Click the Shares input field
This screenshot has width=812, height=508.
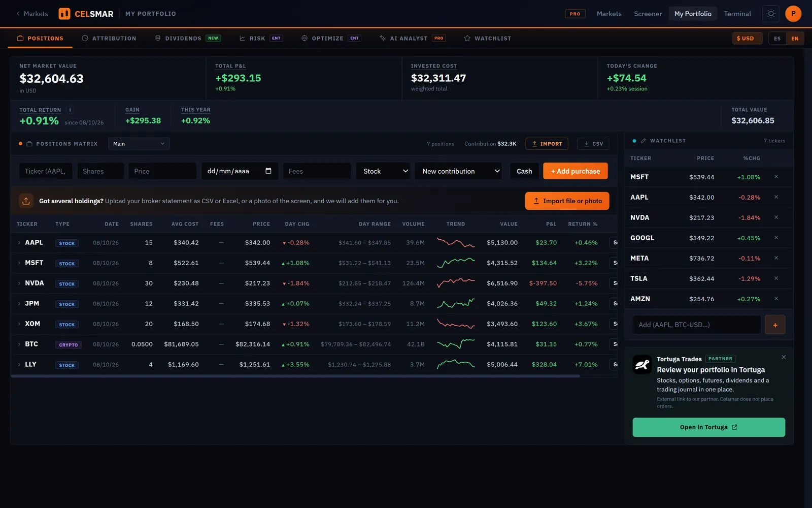point(100,171)
